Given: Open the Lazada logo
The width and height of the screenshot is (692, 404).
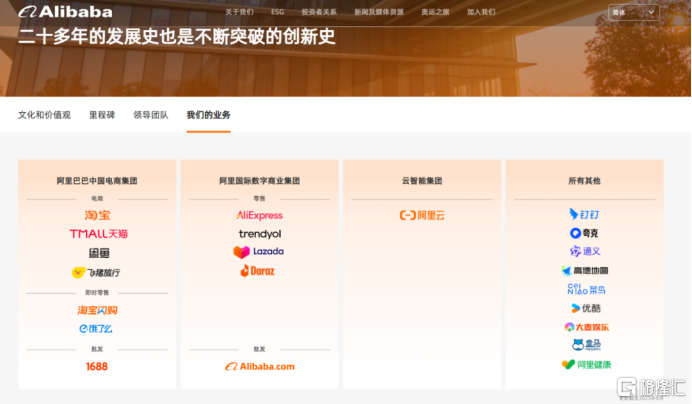Looking at the screenshot, I should (259, 252).
